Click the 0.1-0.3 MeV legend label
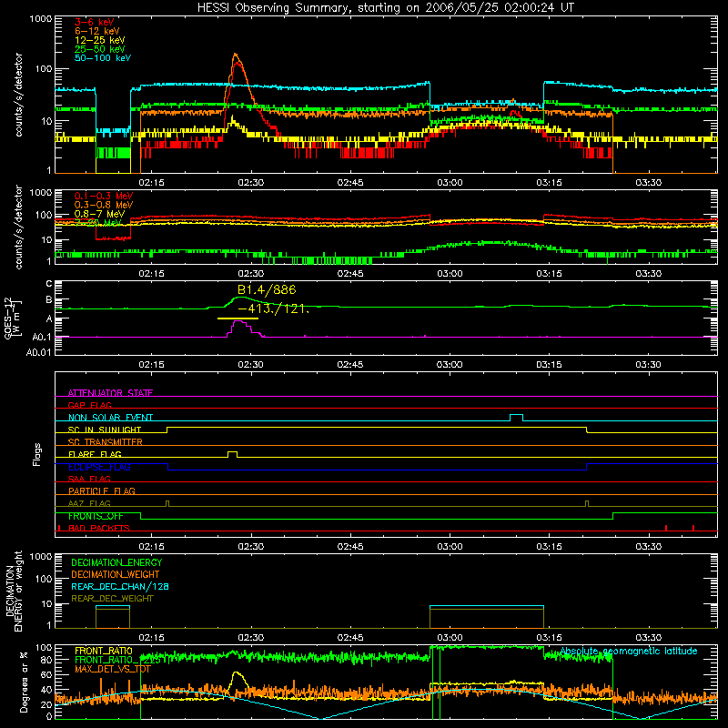Image resolution: width=728 pixels, height=728 pixels. click(104, 196)
